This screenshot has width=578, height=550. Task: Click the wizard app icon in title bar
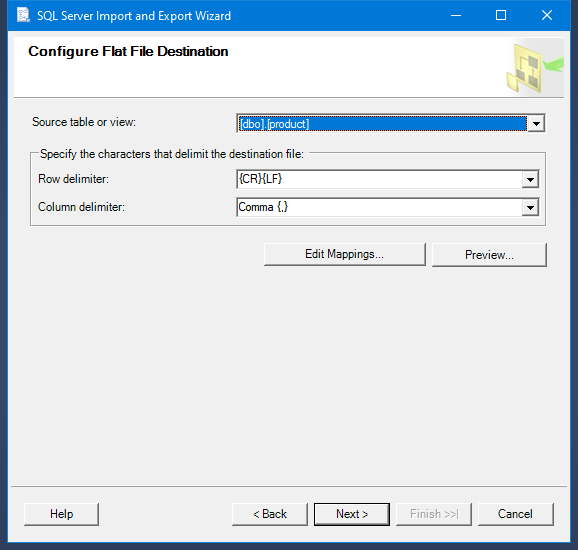[x=23, y=15]
